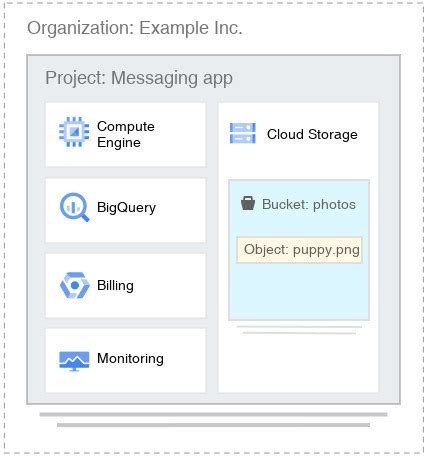Click the Object: puppy.png box
Viewport: 427px width, 458px height.
pyautogui.click(x=299, y=250)
